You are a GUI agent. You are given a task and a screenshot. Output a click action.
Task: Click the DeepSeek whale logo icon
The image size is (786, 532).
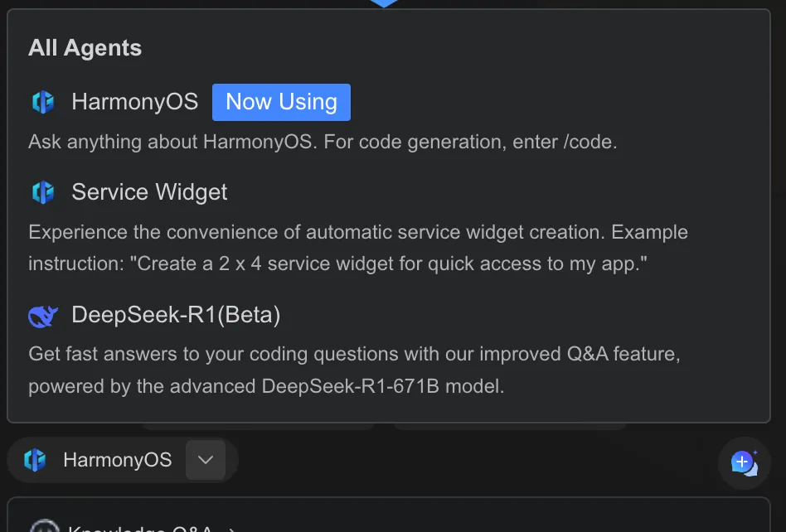point(42,316)
